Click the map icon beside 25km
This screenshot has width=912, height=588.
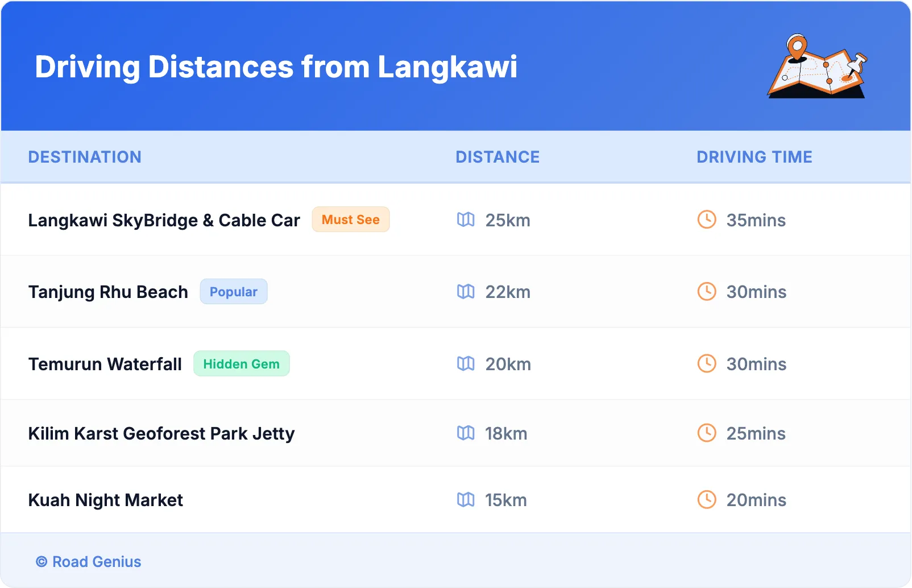(466, 220)
